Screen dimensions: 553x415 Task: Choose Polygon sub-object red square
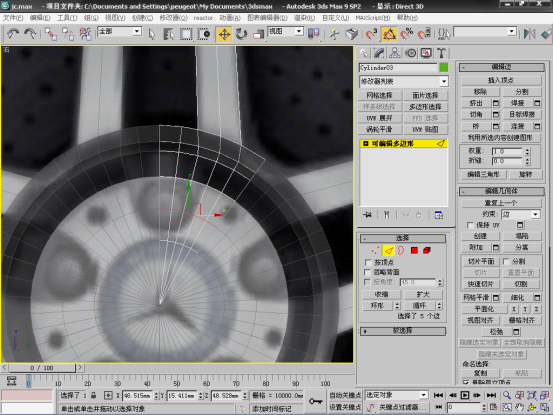414,250
